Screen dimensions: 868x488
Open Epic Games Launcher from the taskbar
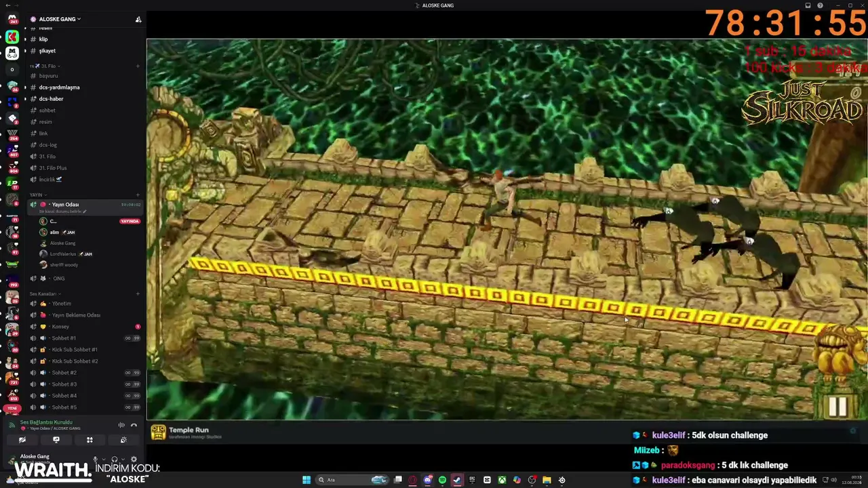(472, 480)
